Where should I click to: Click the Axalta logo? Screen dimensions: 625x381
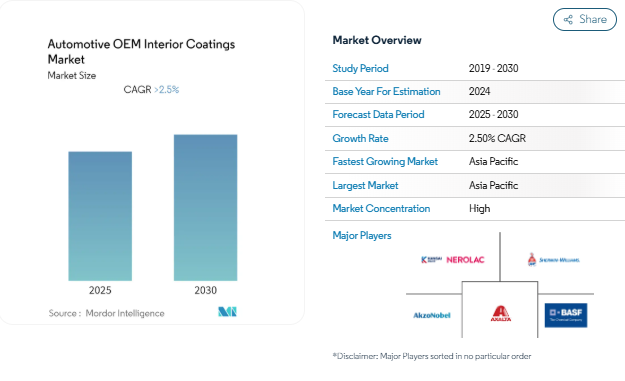pyautogui.click(x=501, y=313)
